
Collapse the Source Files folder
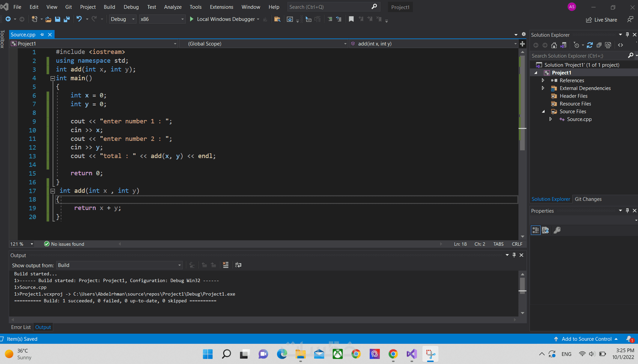543,111
